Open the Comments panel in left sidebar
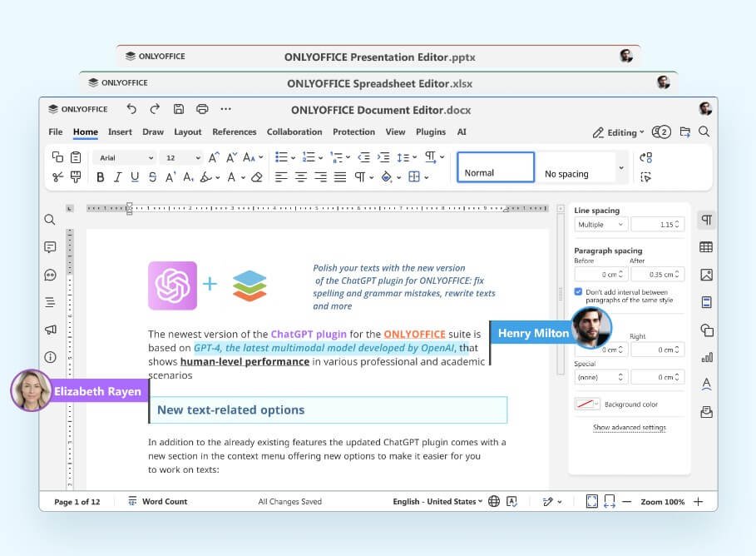This screenshot has width=756, height=556. tap(50, 247)
